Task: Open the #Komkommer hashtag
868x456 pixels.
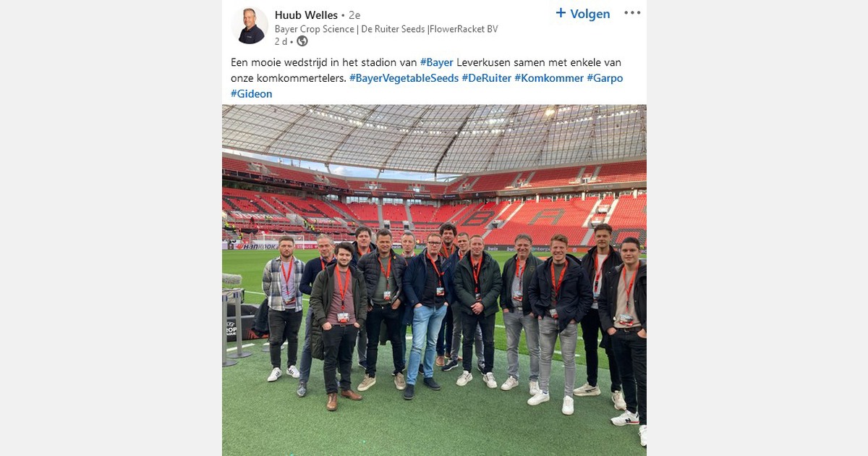Action: [x=549, y=78]
